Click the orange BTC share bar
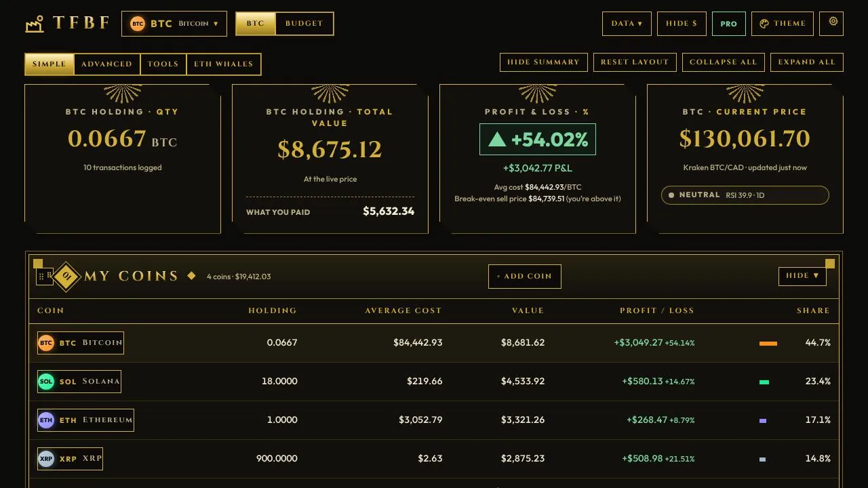This screenshot has width=868, height=488. click(x=768, y=344)
